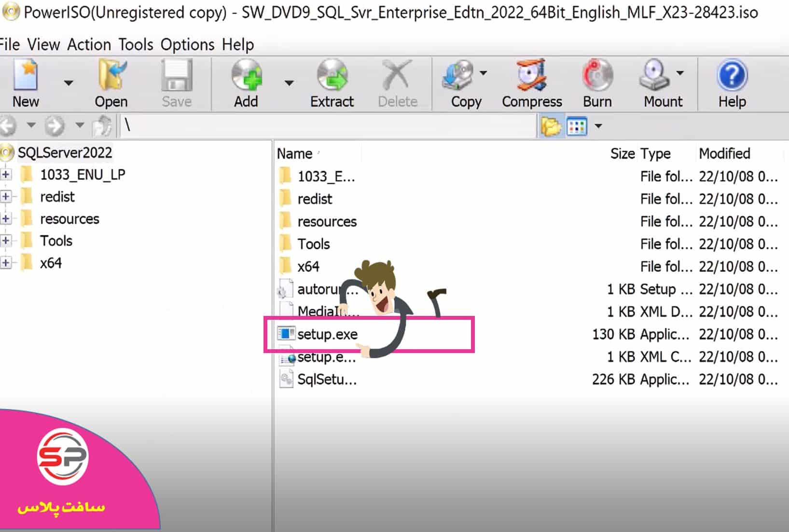This screenshot has width=789, height=532.
Task: Sort by the Name column header
Action: 294,153
